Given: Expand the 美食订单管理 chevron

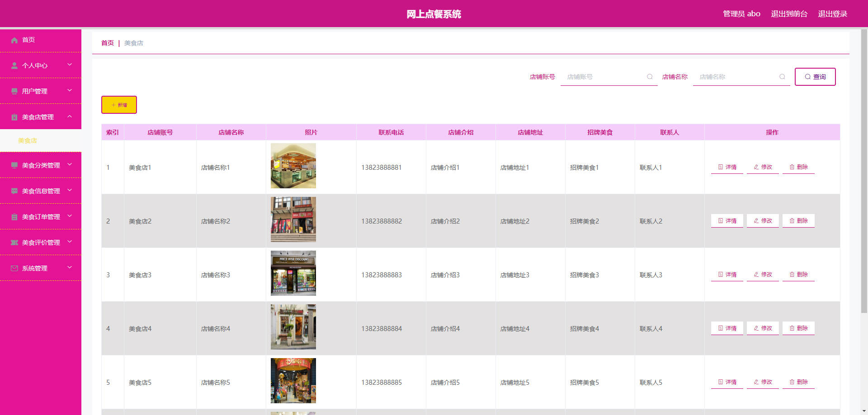Looking at the screenshot, I should (70, 216).
